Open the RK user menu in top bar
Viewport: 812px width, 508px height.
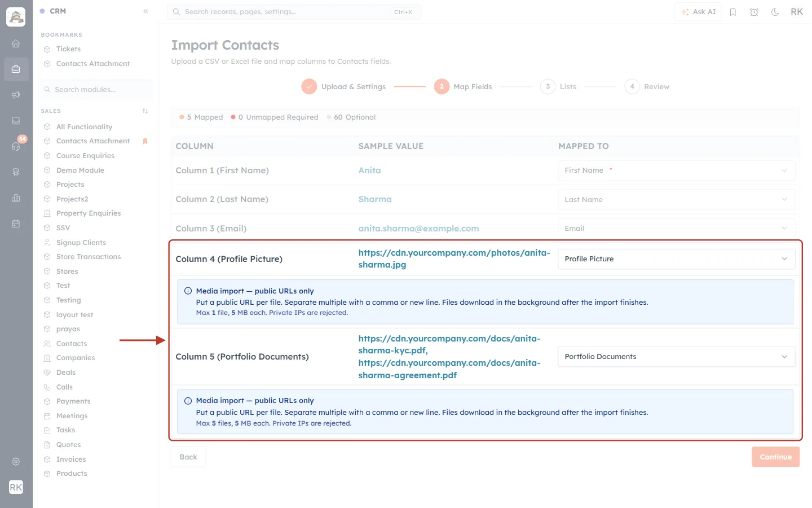click(797, 12)
